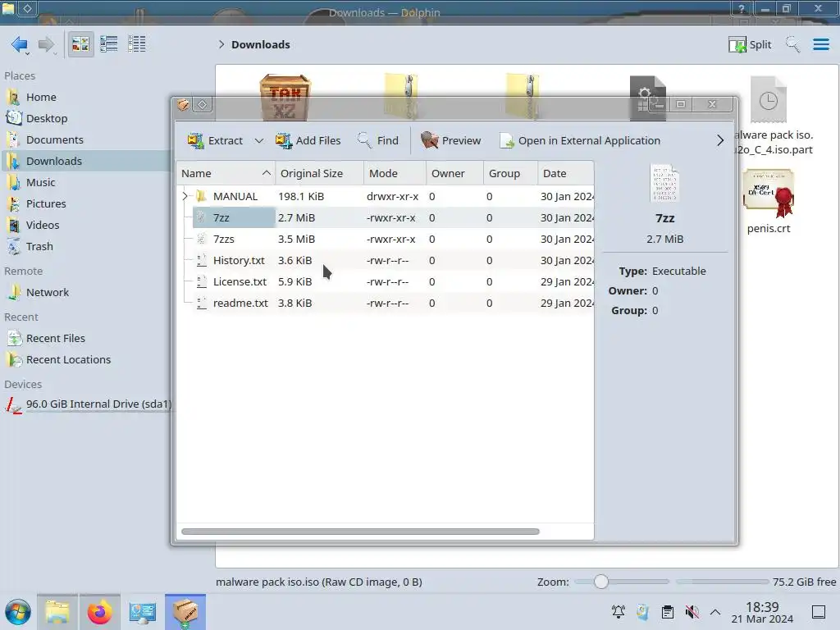Select readme.txt in archive list
This screenshot has height=630, width=840.
[386, 304]
